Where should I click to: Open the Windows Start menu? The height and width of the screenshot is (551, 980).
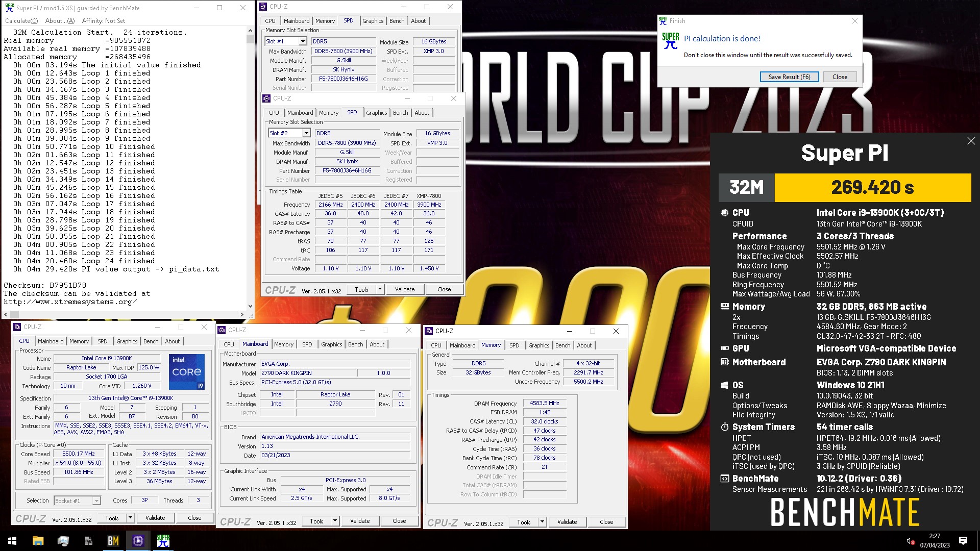(12, 541)
